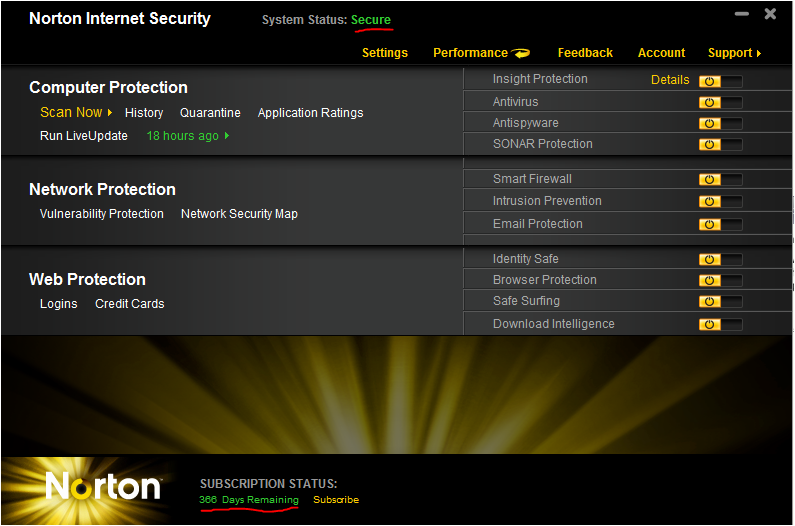The image size is (795, 526).
Task: Turn off Identity Safe switch
Action: click(x=720, y=260)
